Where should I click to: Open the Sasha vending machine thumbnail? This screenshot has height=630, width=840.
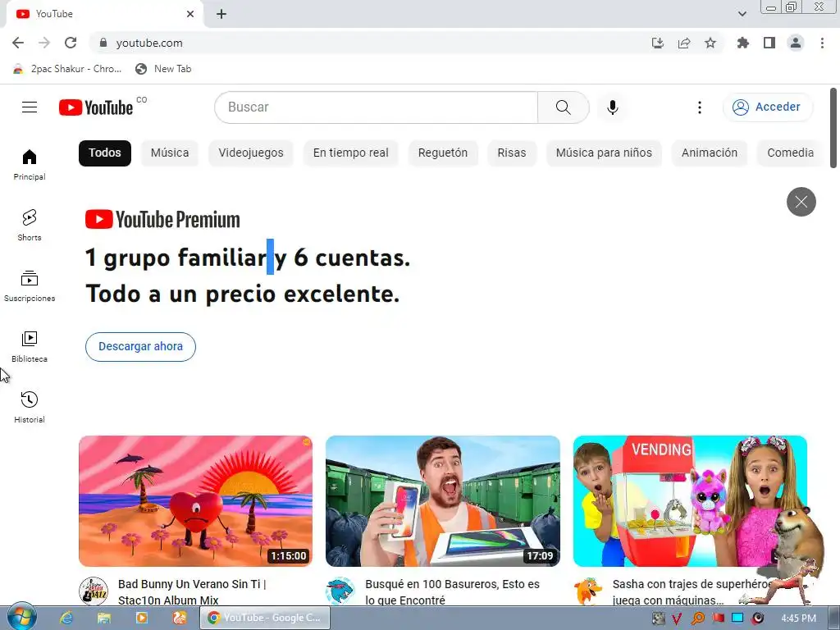tap(690, 501)
